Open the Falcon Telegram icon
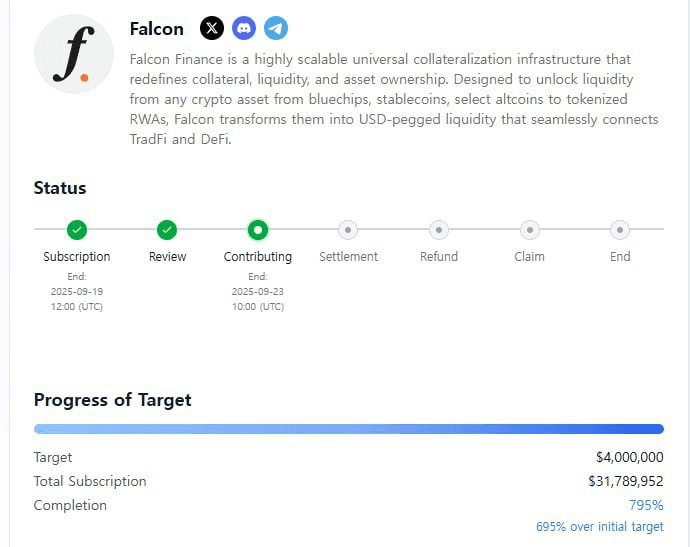690x547 pixels. (x=276, y=28)
